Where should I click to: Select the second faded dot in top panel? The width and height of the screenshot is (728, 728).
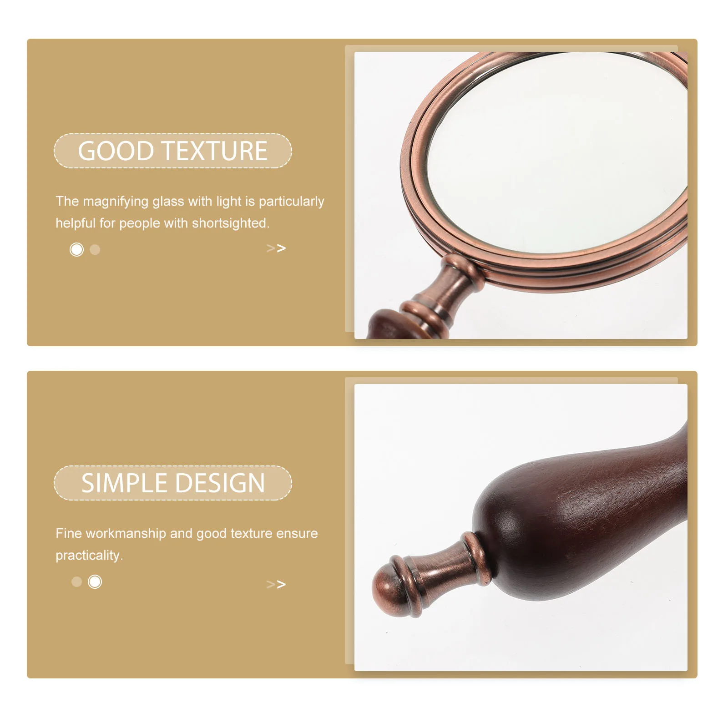coord(95,249)
